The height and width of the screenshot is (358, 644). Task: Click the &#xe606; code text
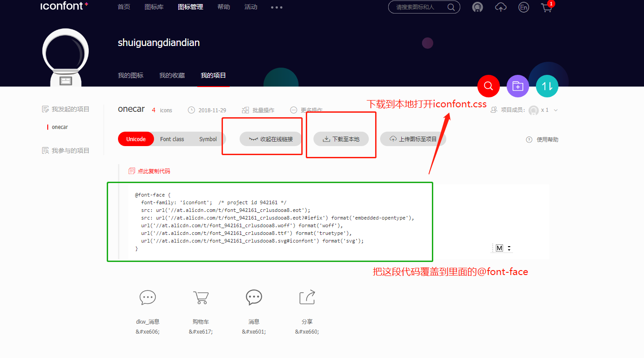(x=148, y=331)
